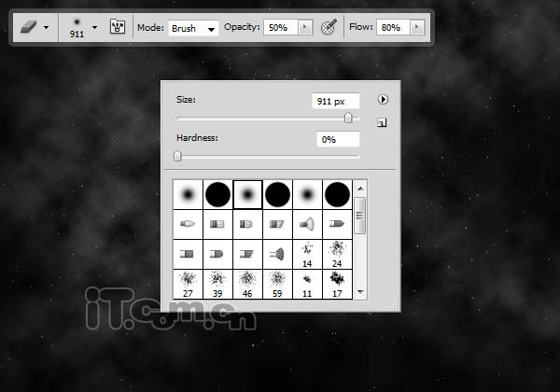Select the dark flat point bristle brush
This screenshot has height=392, width=560.
coord(337,224)
